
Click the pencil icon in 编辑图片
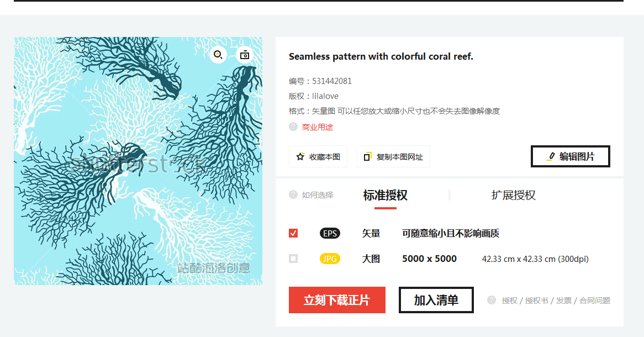coord(551,156)
